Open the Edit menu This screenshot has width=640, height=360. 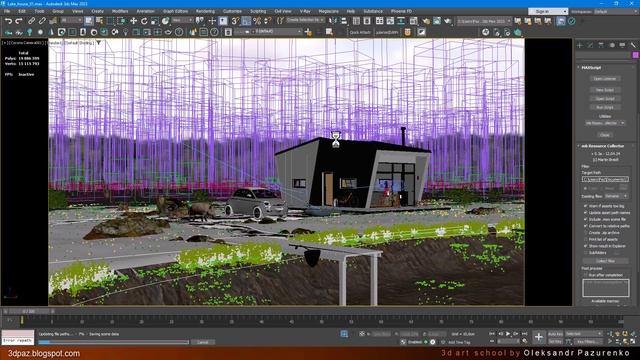click(22, 11)
